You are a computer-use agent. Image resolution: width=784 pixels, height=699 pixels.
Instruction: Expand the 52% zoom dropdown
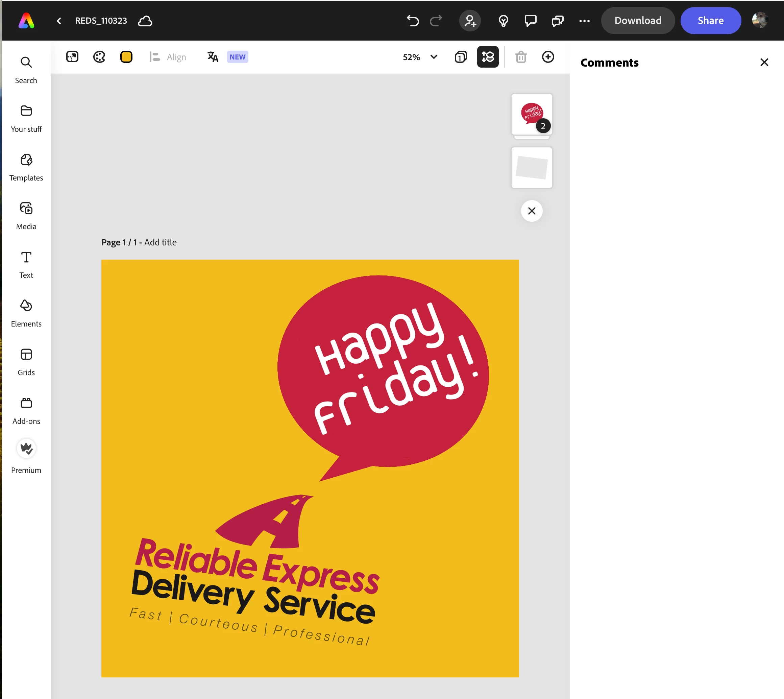pyautogui.click(x=434, y=57)
